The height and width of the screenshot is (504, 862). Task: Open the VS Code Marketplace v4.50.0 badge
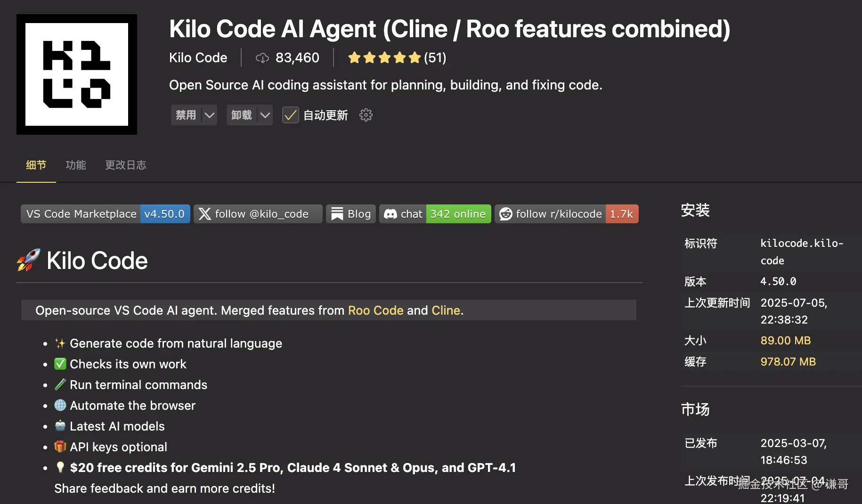pyautogui.click(x=105, y=214)
